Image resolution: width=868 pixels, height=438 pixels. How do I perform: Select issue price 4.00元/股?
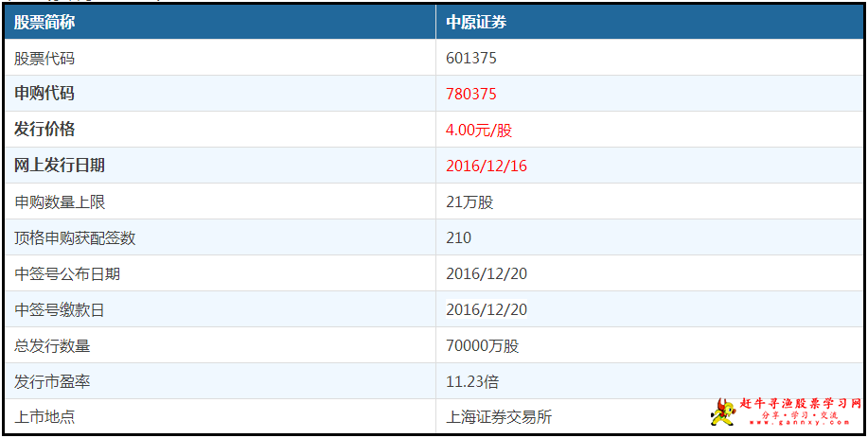(x=479, y=130)
